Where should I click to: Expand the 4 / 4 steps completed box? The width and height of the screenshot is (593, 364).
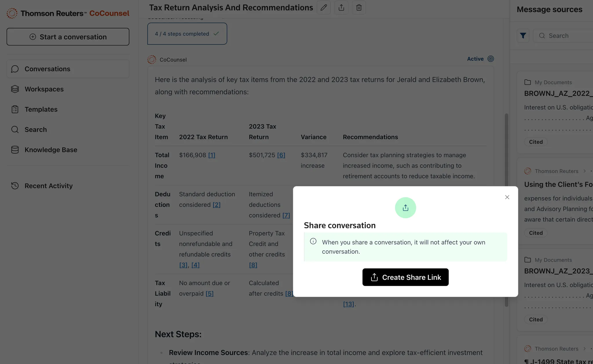tap(187, 34)
